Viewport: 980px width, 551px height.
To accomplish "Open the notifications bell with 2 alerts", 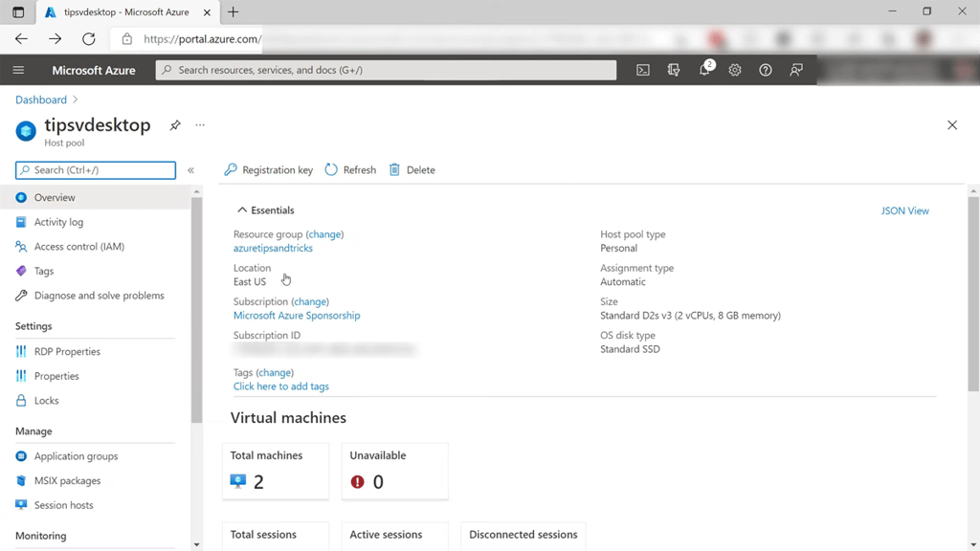I will click(x=703, y=69).
